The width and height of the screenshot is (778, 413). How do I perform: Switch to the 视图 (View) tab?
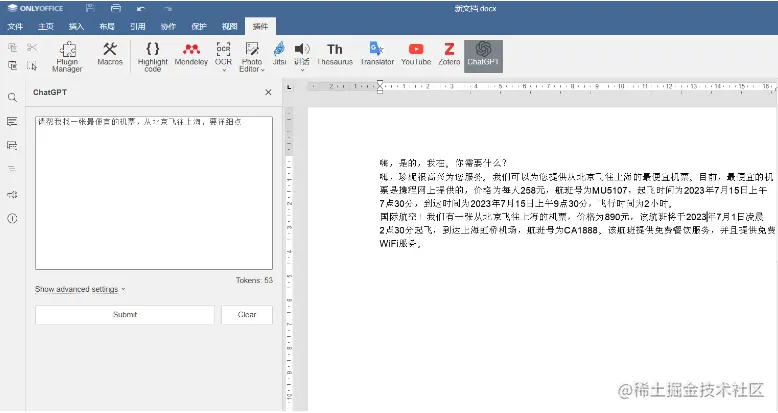point(230,26)
